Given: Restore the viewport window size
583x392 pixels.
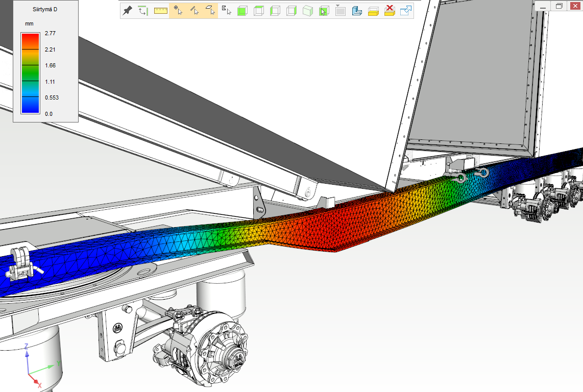Looking at the screenshot, I should tap(559, 6).
